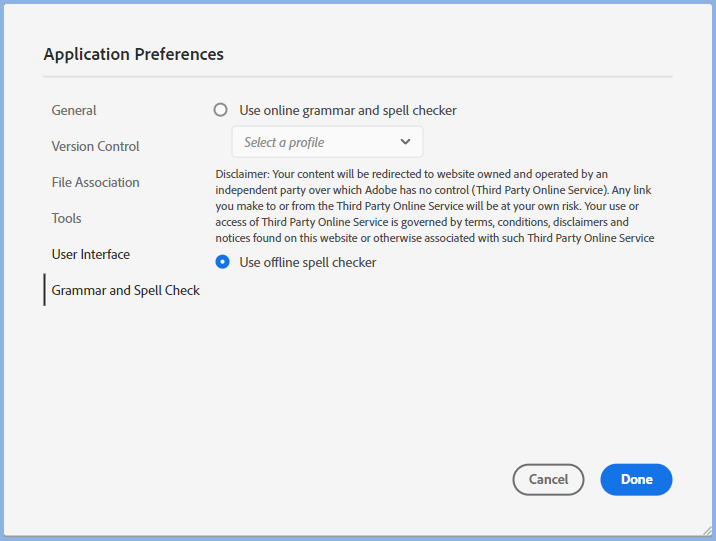Click the chevron arrow in the profile dropdown

coord(405,142)
